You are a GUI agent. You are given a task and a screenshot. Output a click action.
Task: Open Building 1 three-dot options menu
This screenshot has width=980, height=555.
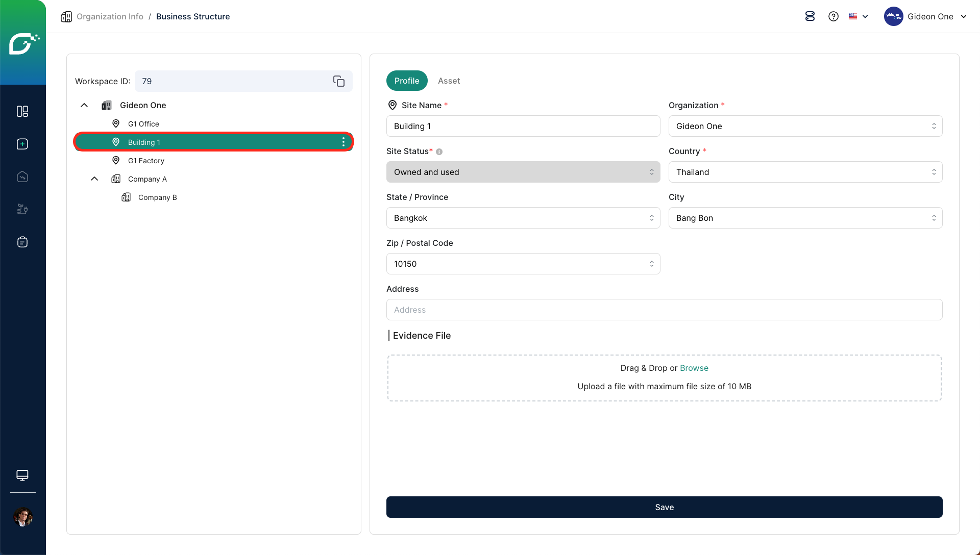(344, 142)
